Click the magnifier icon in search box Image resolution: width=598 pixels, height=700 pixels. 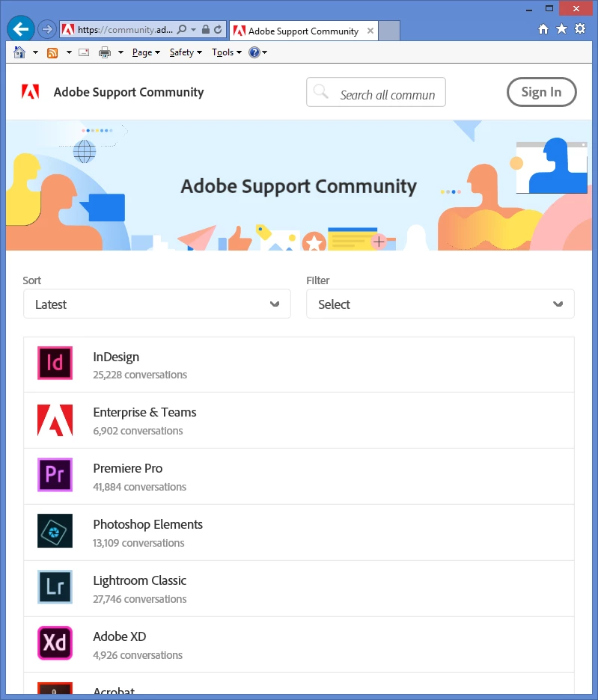321,91
